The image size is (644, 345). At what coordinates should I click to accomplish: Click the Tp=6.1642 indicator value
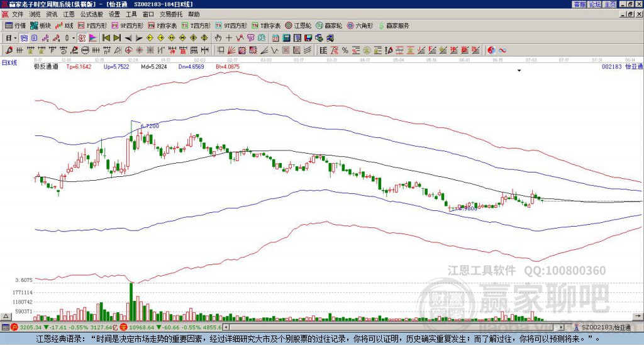(79, 67)
